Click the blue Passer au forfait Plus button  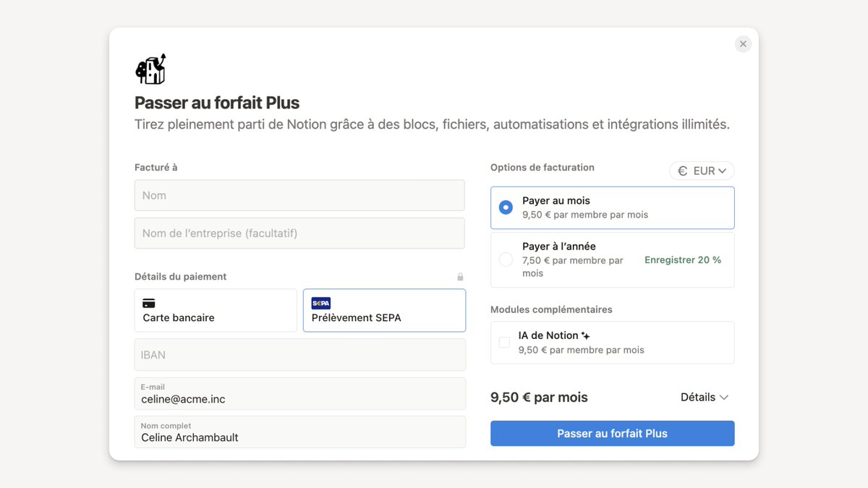coord(612,434)
